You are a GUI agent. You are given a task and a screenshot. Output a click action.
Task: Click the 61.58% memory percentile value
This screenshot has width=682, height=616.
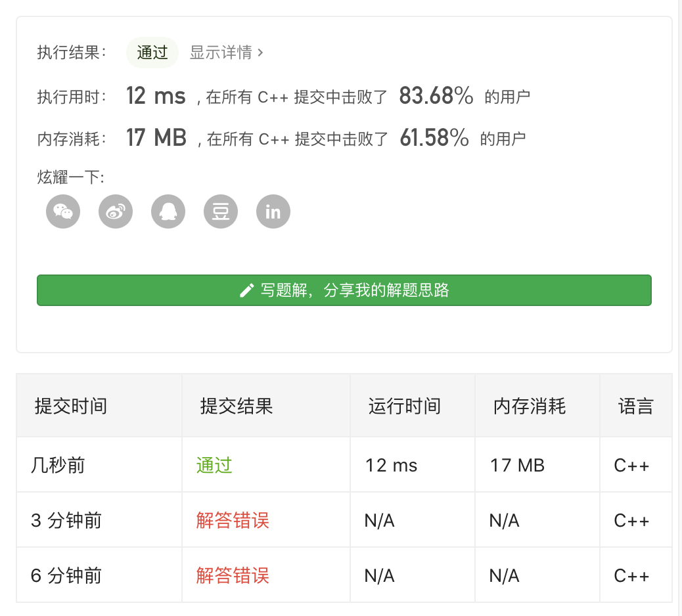coord(434,138)
